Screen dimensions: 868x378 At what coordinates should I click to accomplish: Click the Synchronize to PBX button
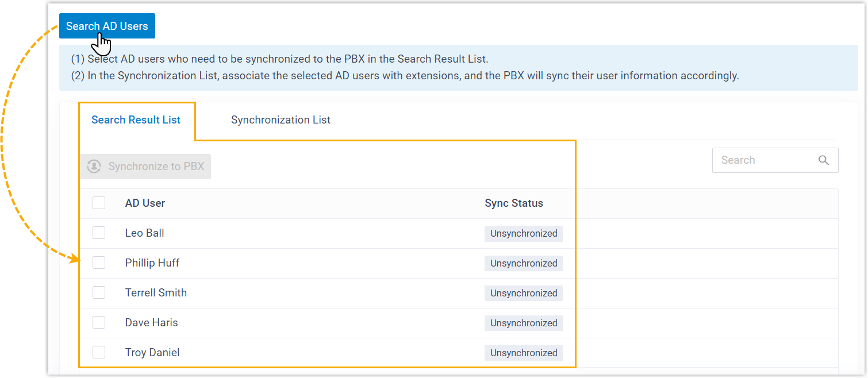pos(145,167)
